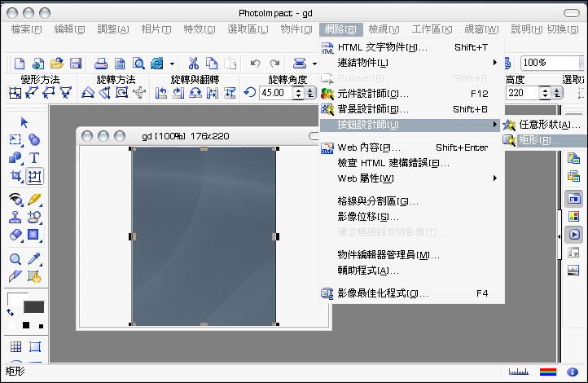The width and height of the screenshot is (588, 383).
Task: Toggle the resize transform method
Action: [15, 93]
